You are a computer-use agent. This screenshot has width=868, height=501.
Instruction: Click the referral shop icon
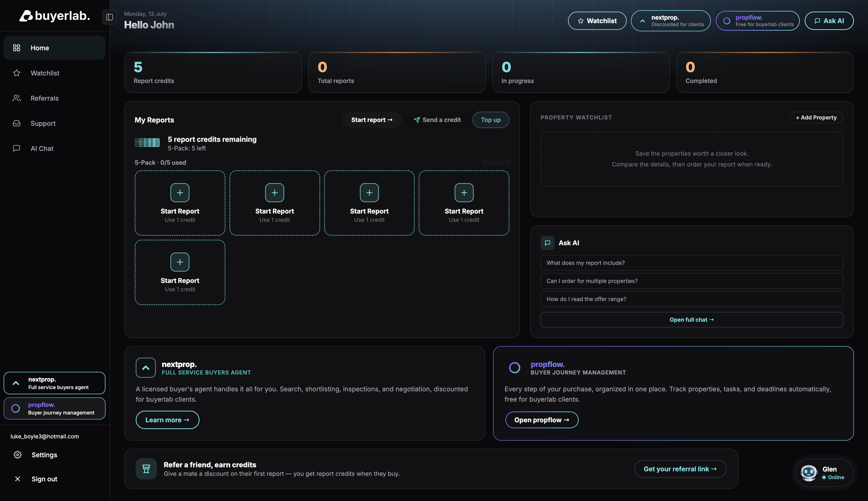tap(146, 469)
